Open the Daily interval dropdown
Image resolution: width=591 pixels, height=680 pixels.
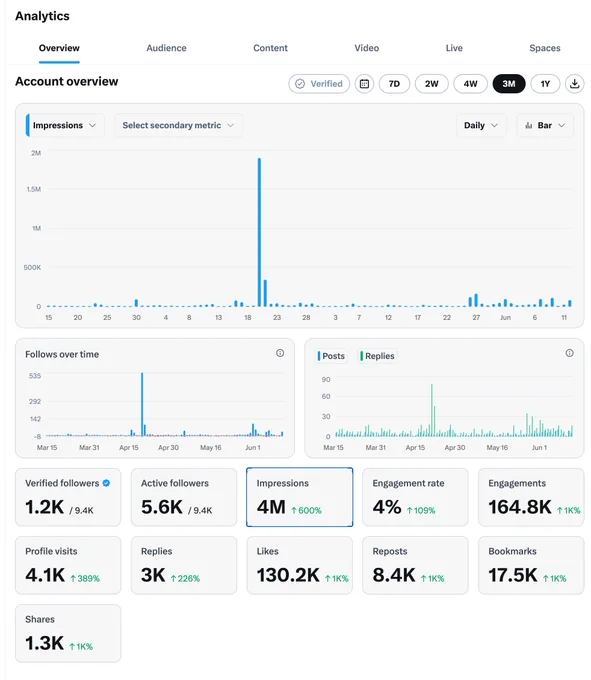(x=481, y=125)
